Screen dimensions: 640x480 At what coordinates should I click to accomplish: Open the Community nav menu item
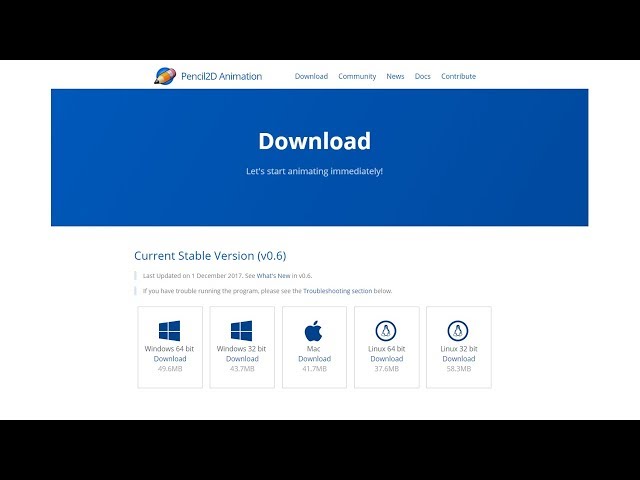coord(357,76)
